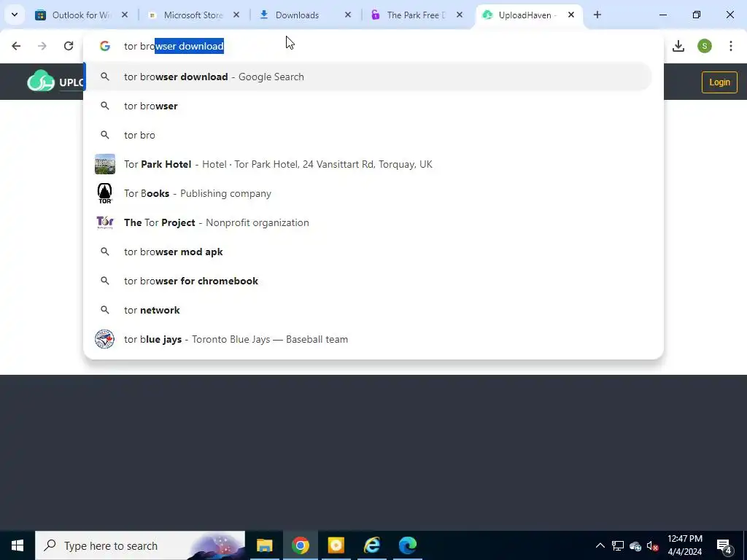
Task: Click the Tor Park Hotel thumbnail image
Action: tap(105, 164)
